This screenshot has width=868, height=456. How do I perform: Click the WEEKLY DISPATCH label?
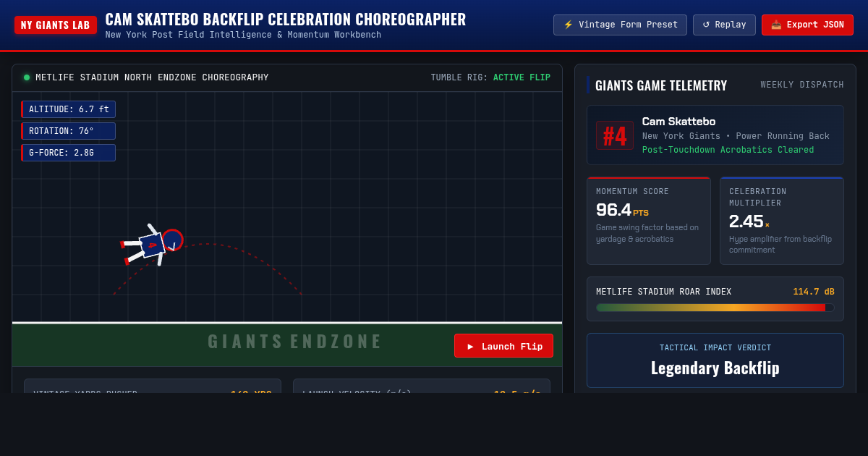(x=802, y=85)
